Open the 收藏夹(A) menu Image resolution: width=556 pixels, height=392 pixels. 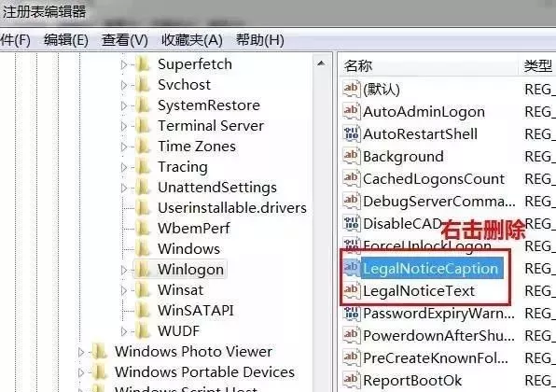point(192,40)
